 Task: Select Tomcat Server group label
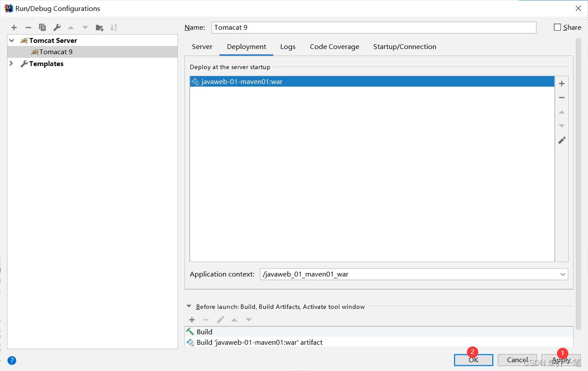(x=53, y=40)
